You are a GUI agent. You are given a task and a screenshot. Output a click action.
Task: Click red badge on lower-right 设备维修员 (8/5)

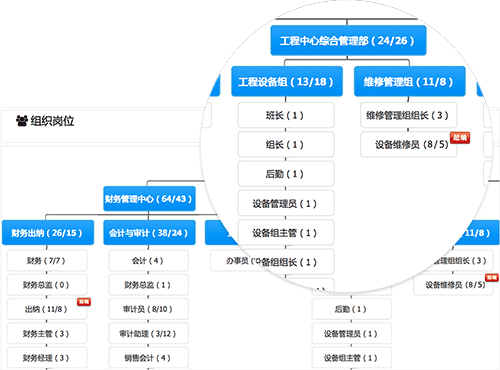[x=492, y=277]
